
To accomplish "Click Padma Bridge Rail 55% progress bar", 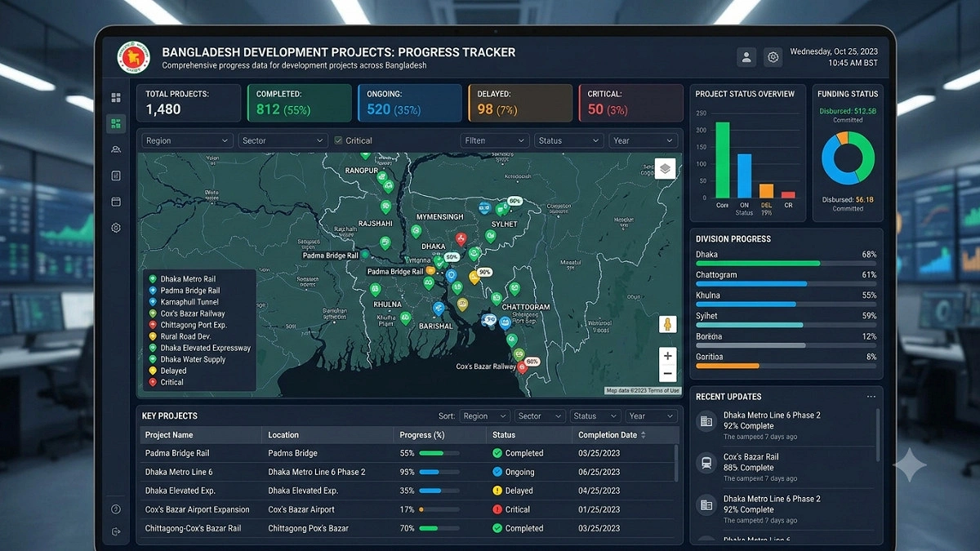I will pos(439,453).
